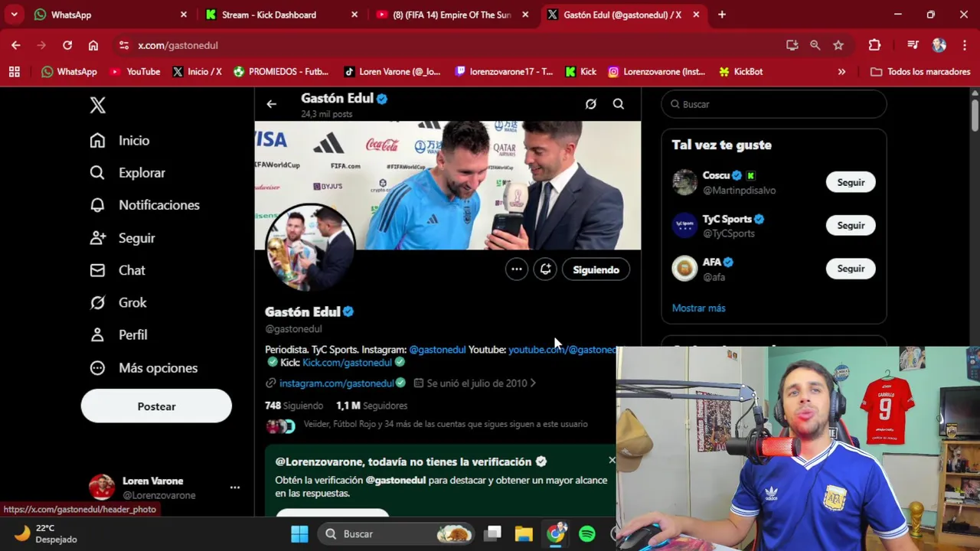The height and width of the screenshot is (551, 980).
Task: Dismiss the verification promo banner
Action: (612, 460)
